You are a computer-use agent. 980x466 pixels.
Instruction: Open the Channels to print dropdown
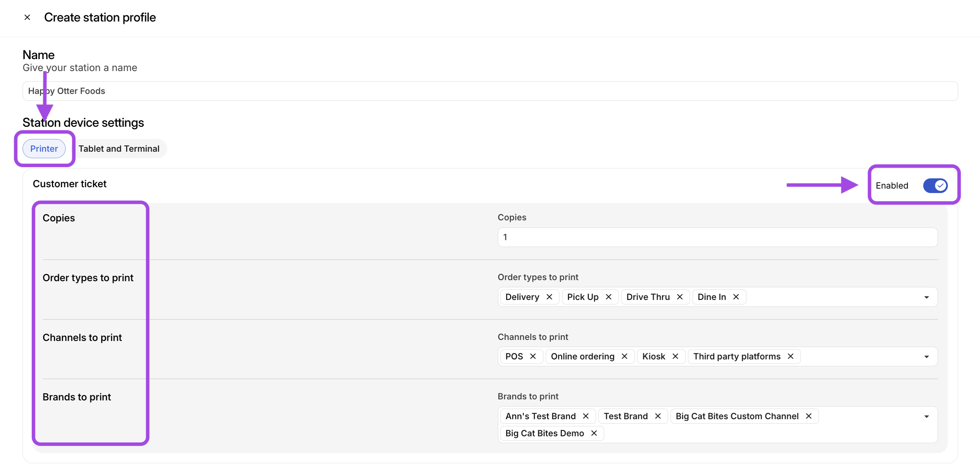point(927,357)
